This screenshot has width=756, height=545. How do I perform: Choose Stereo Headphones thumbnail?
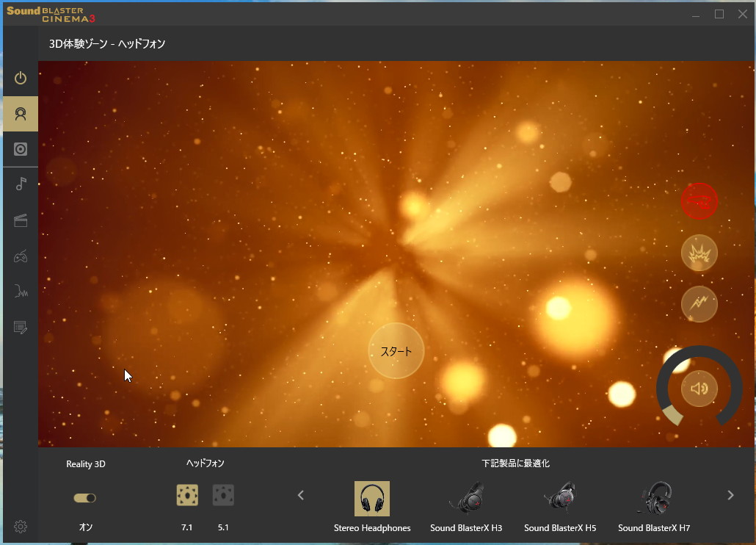(371, 499)
